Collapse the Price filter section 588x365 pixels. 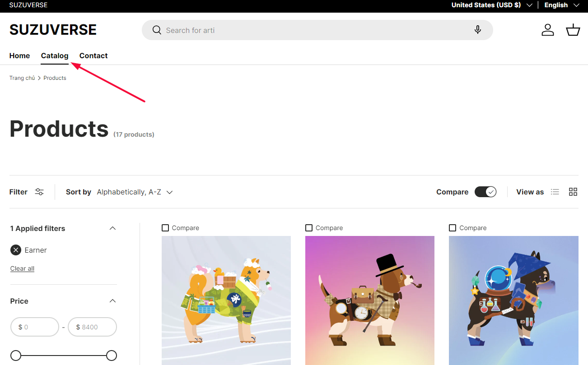click(x=113, y=301)
